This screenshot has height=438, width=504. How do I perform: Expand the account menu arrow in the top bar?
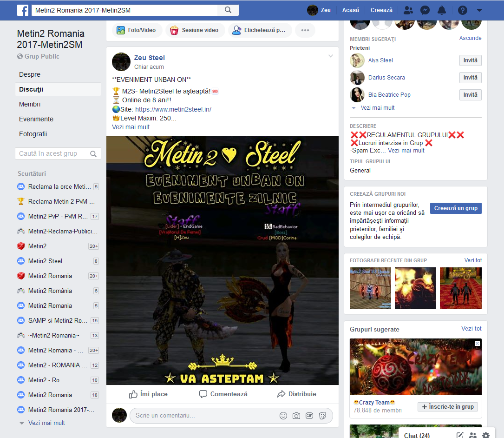point(479,10)
